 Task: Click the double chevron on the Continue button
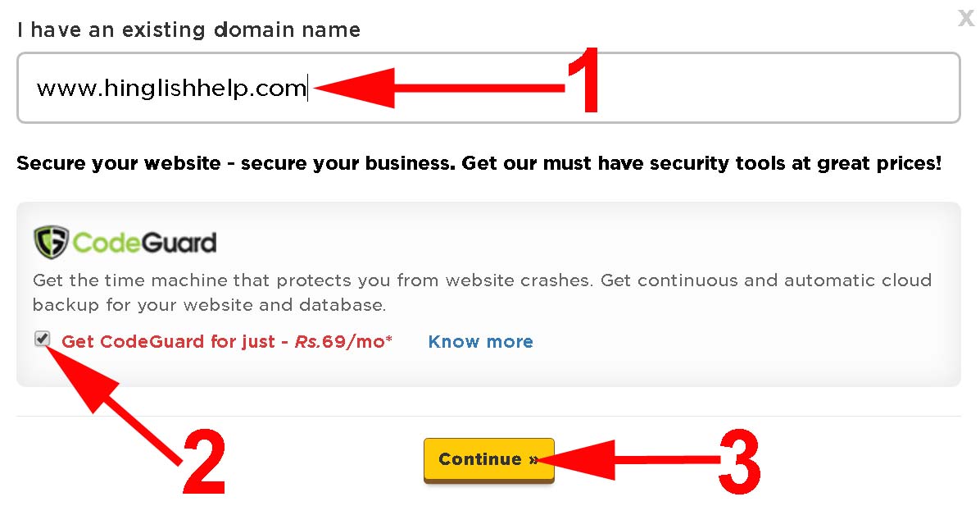click(533, 460)
